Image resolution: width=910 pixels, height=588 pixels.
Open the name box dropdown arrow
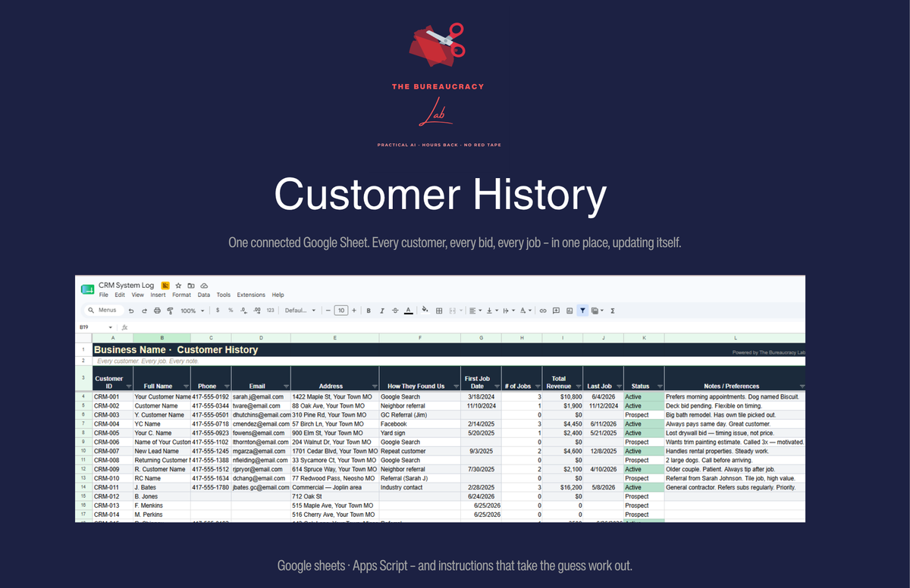click(110, 327)
